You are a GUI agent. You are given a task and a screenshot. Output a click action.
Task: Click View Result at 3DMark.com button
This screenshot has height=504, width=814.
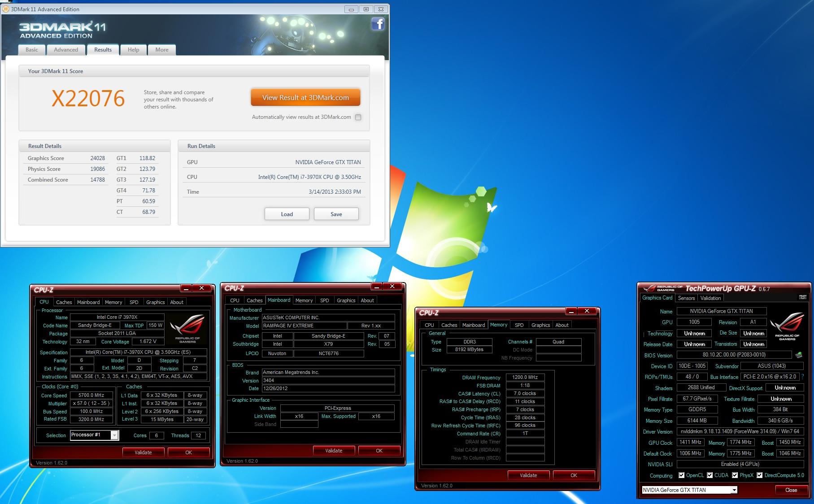point(305,97)
